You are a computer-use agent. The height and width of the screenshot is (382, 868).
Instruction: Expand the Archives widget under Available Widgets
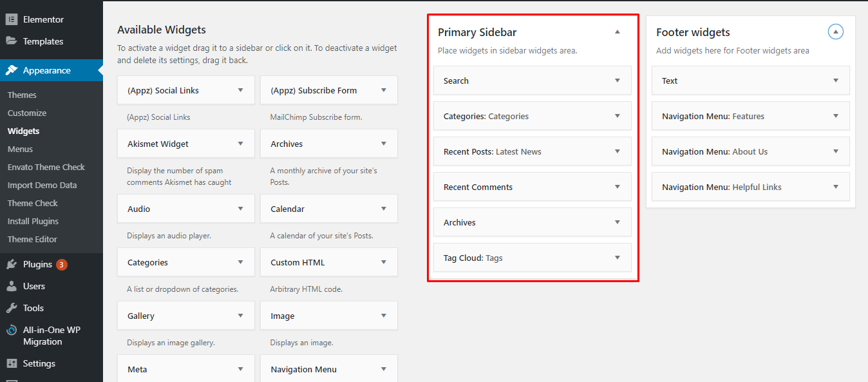click(x=383, y=143)
